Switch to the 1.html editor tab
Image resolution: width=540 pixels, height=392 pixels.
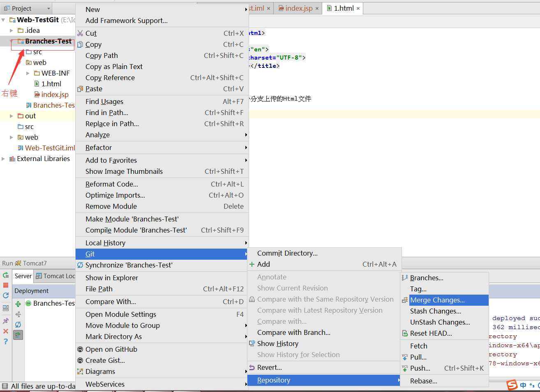coord(344,8)
